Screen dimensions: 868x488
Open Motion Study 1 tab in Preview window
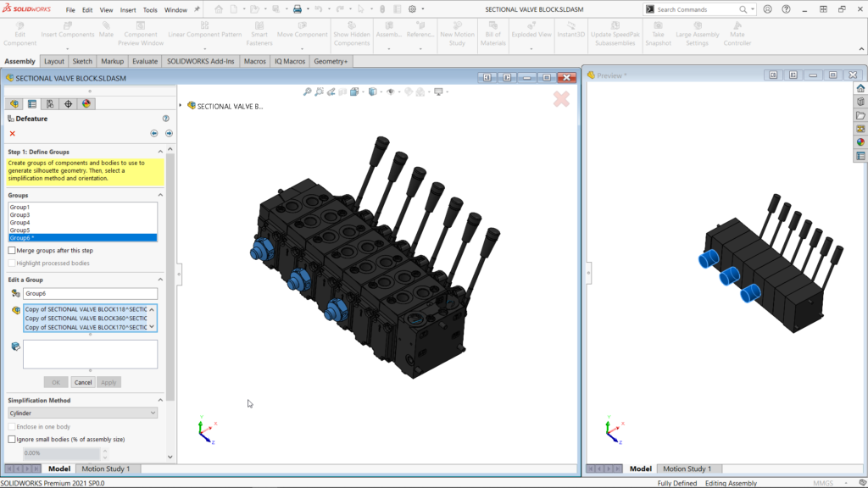[687, 469]
